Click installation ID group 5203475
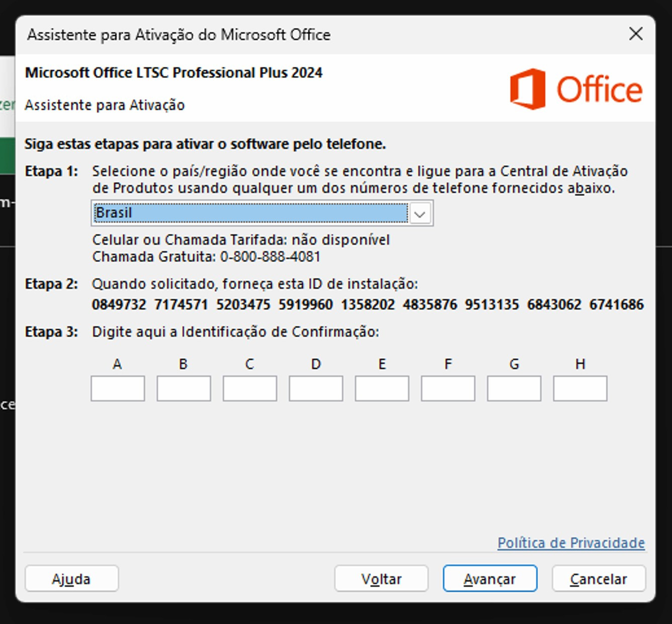The width and height of the screenshot is (672, 624). [x=243, y=304]
